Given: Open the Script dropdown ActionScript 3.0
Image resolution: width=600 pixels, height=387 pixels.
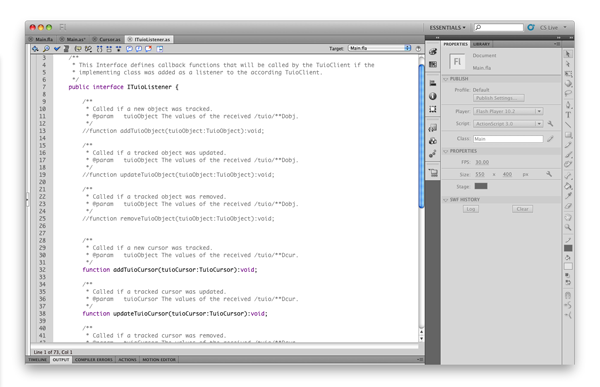Looking at the screenshot, I should point(508,124).
